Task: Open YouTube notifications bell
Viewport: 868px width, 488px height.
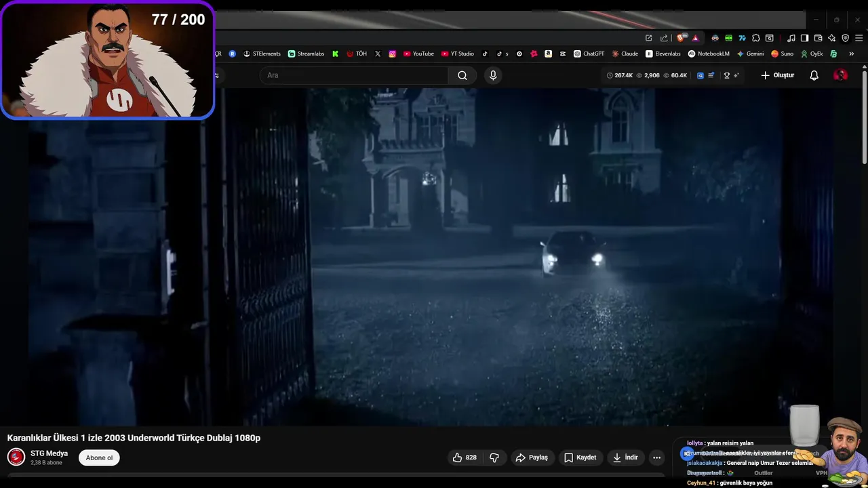Action: (814, 75)
